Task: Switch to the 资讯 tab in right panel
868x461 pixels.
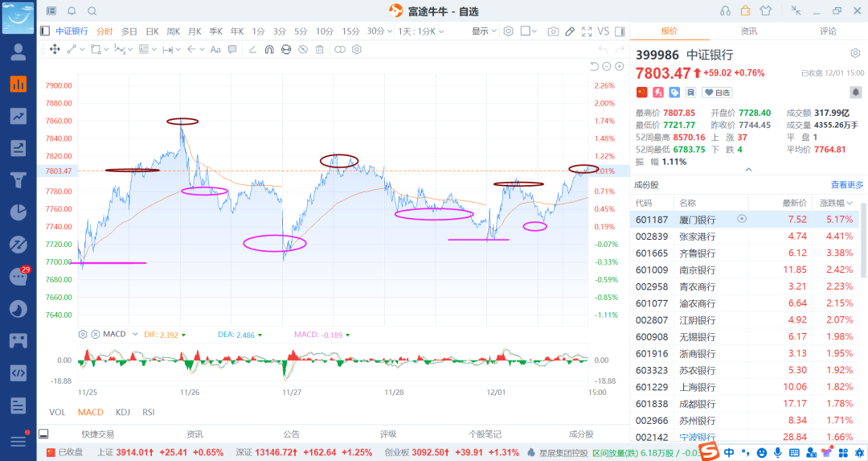Action: 748,31
